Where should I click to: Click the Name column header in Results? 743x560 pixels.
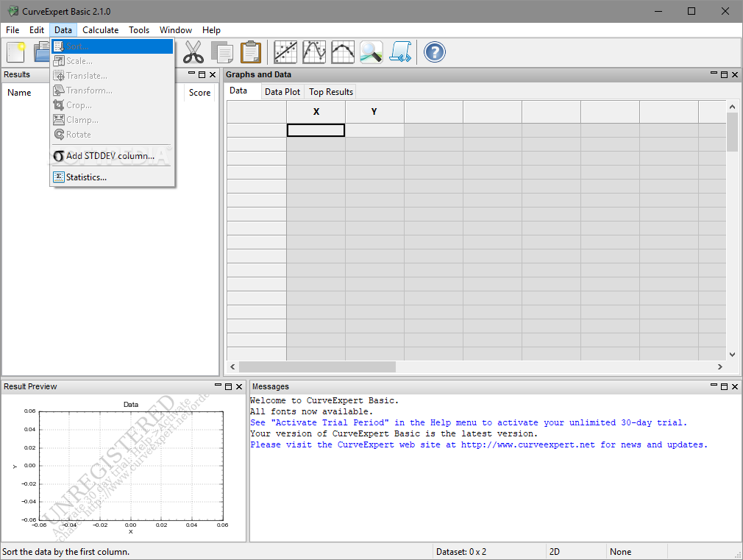(x=19, y=93)
